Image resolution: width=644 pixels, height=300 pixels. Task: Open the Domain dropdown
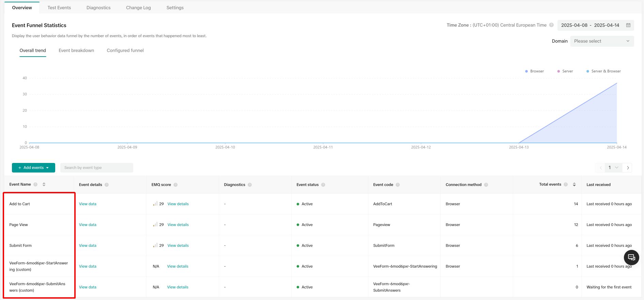(602, 41)
